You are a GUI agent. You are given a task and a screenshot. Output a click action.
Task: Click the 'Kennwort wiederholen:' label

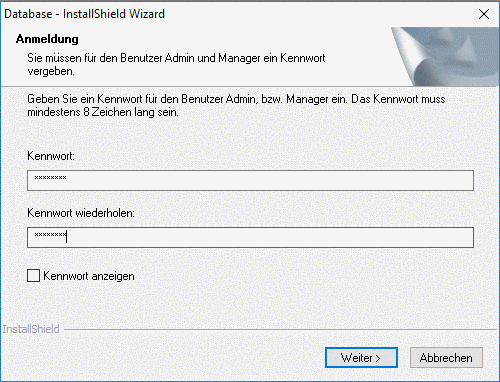81,213
